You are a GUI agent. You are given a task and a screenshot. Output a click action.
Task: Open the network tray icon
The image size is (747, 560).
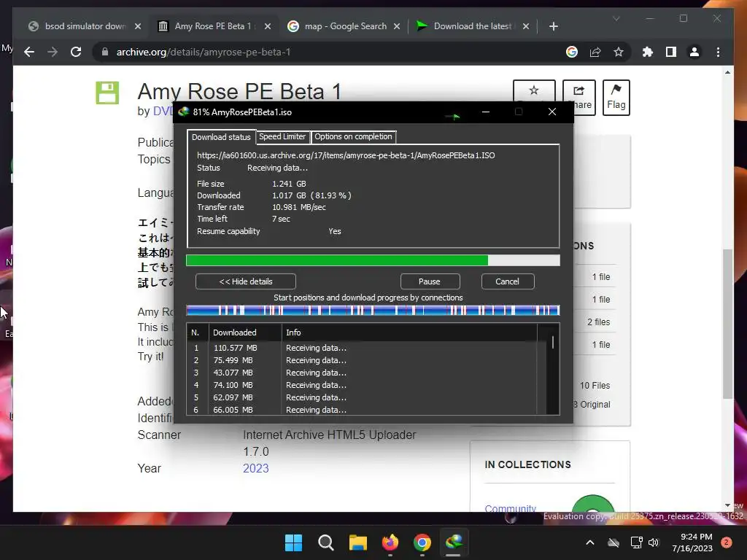click(636, 542)
